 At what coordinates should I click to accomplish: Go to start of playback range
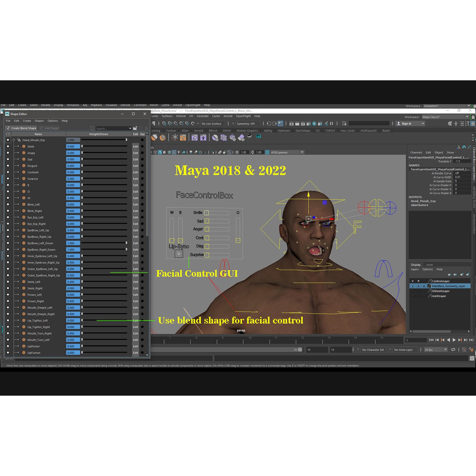coord(431,340)
